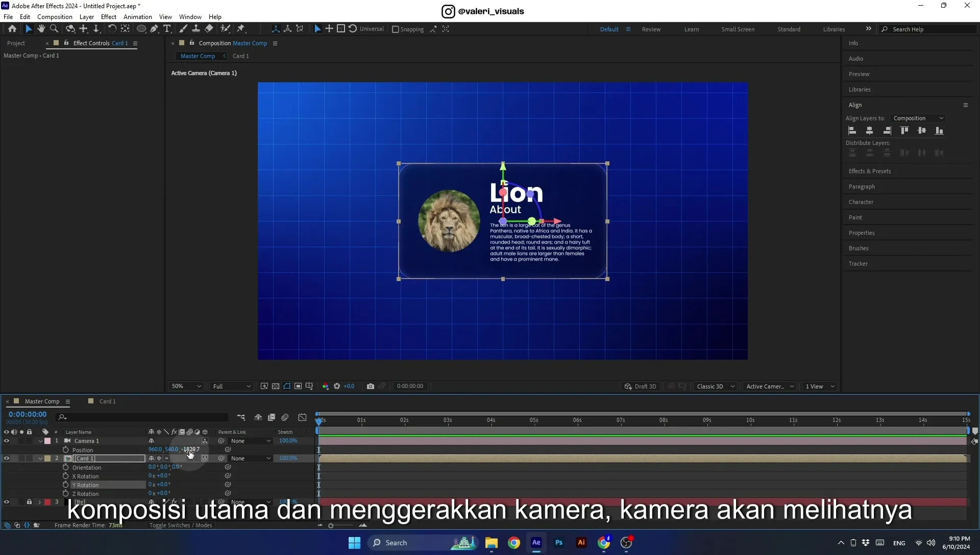Open the 50% magnification dropdown
This screenshot has height=555, width=980.
click(x=186, y=386)
